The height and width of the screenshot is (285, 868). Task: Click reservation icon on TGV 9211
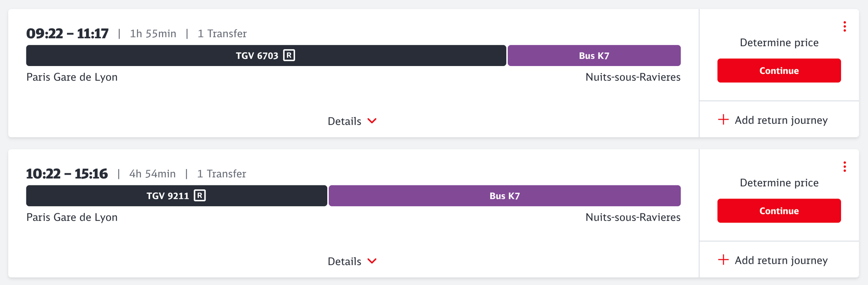[x=200, y=196]
